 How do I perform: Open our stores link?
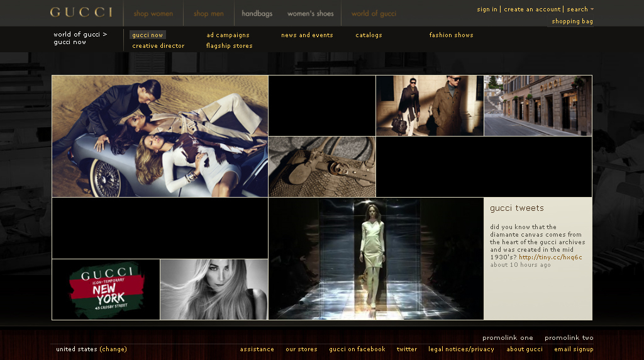point(301,349)
